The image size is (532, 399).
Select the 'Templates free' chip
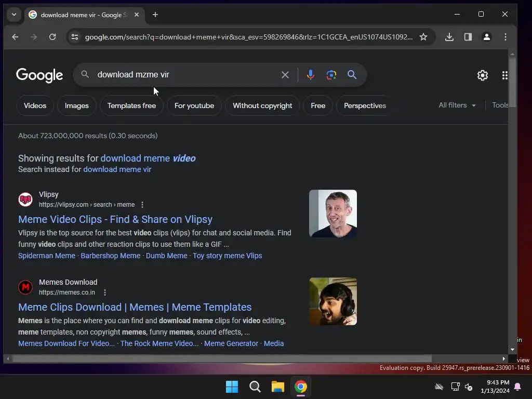click(131, 105)
